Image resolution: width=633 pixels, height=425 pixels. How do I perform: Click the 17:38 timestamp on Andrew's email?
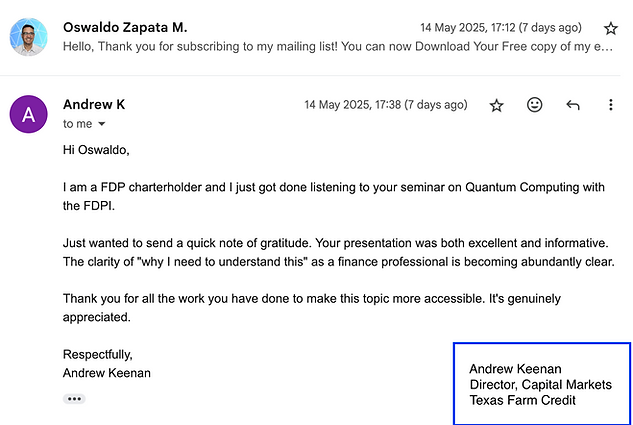tap(386, 105)
